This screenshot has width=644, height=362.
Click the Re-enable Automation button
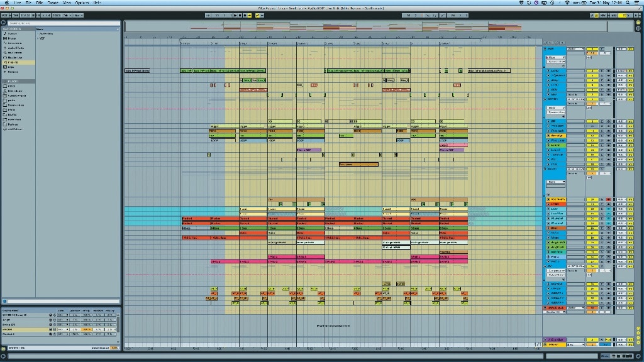262,15
